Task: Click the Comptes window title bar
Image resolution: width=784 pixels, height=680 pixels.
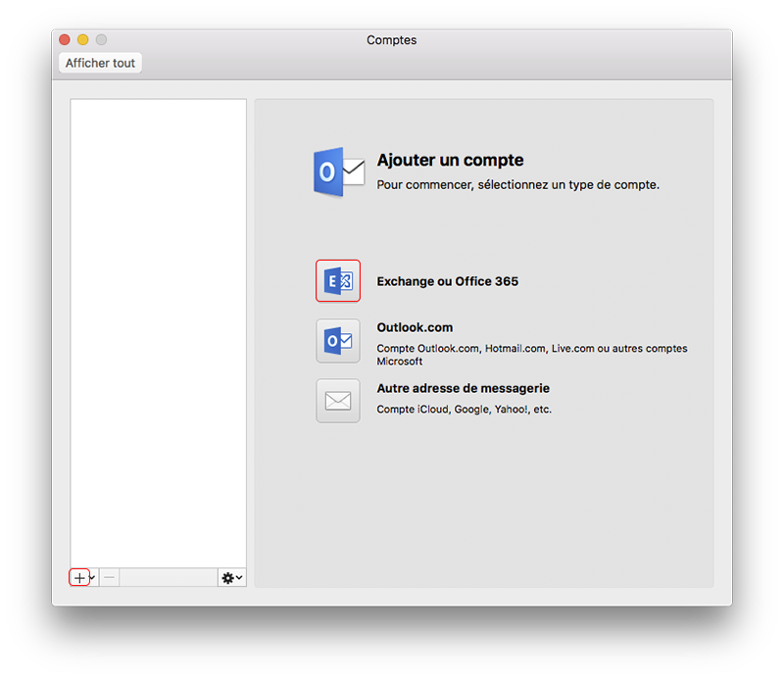Action: pyautogui.click(x=391, y=40)
